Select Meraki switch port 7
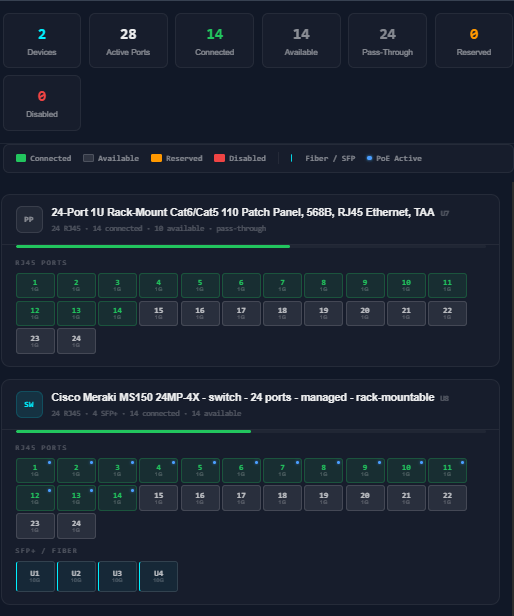514x616 pixels. 282,470
